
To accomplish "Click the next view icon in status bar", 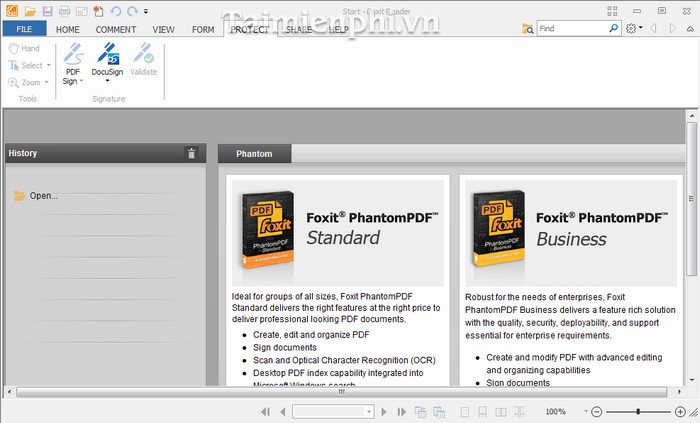I will point(439,412).
